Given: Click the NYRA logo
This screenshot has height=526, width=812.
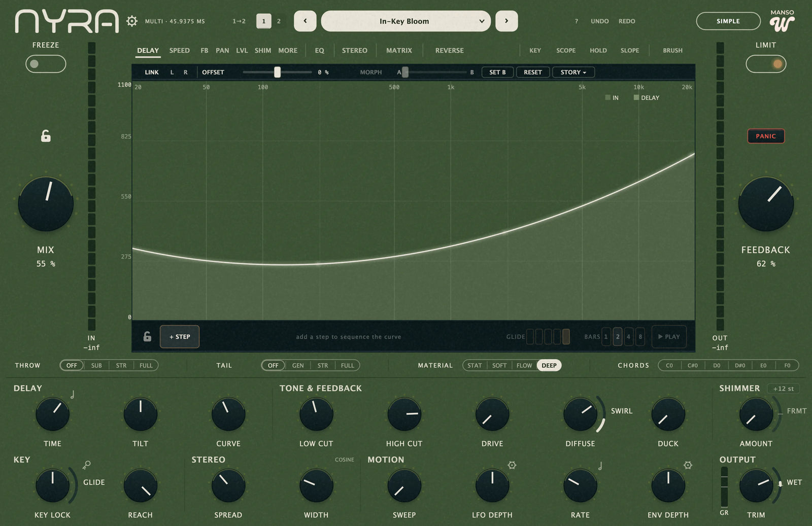Looking at the screenshot, I should [x=66, y=21].
